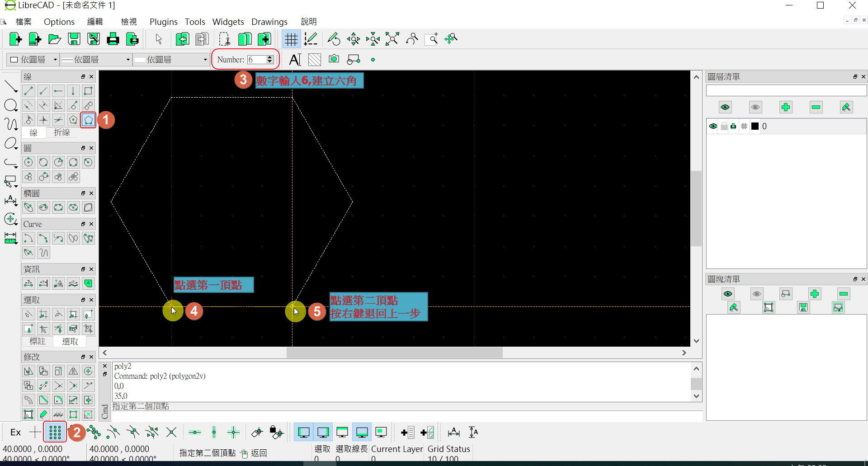Float the 圖層清單 panel
The height and width of the screenshot is (466, 868).
(x=855, y=77)
